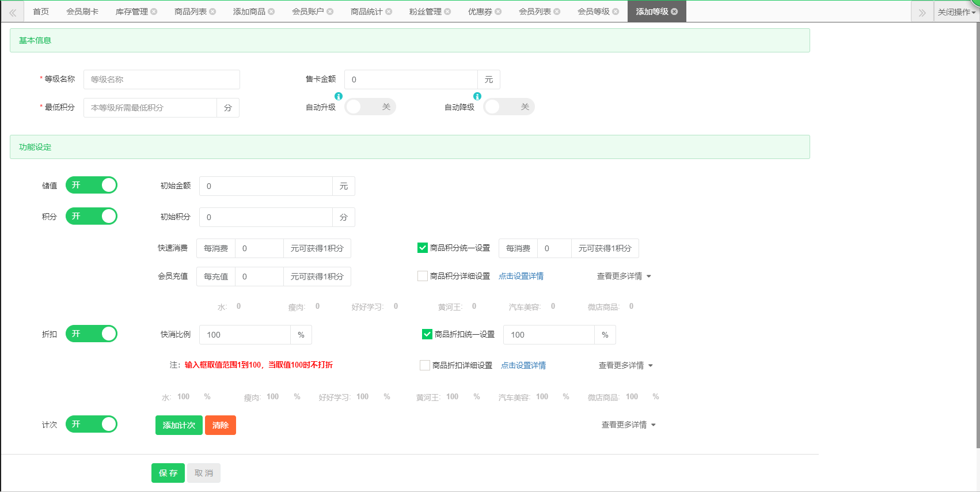Expand 查看更多详情 in the 计次 section
The image size is (980, 492).
[x=628, y=425]
